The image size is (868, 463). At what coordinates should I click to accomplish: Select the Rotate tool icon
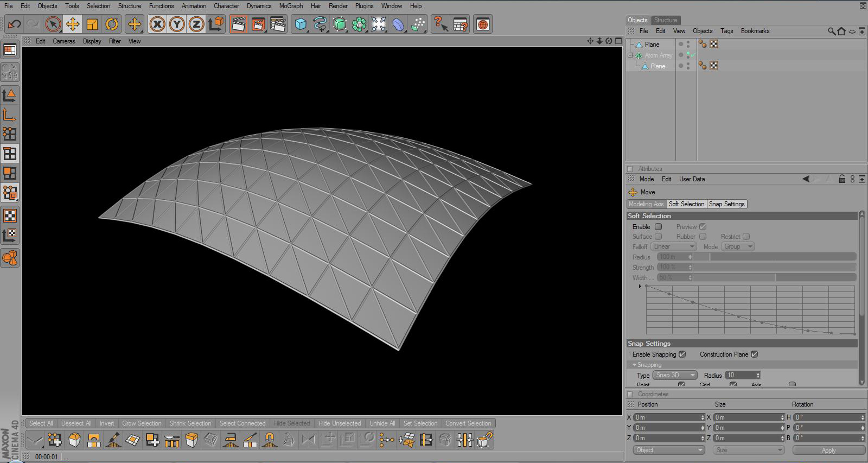pyautogui.click(x=112, y=24)
